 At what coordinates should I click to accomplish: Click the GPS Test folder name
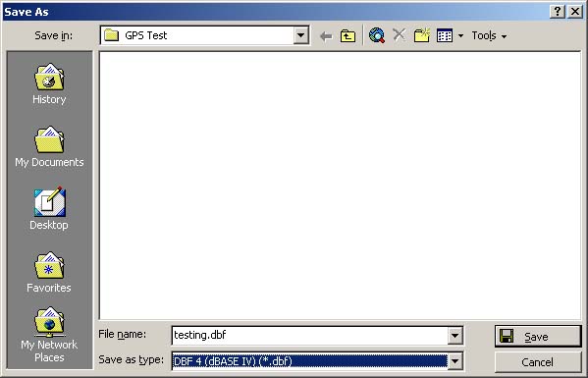click(x=146, y=35)
